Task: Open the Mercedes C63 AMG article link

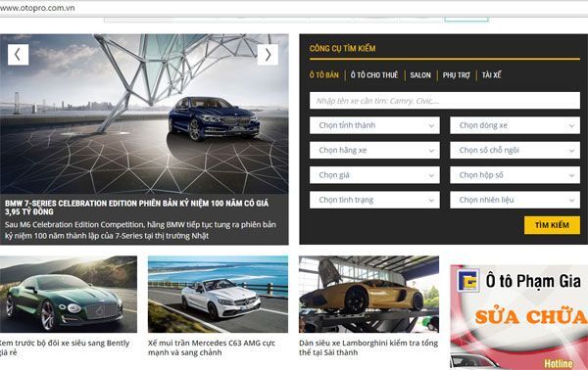Action: [x=212, y=347]
